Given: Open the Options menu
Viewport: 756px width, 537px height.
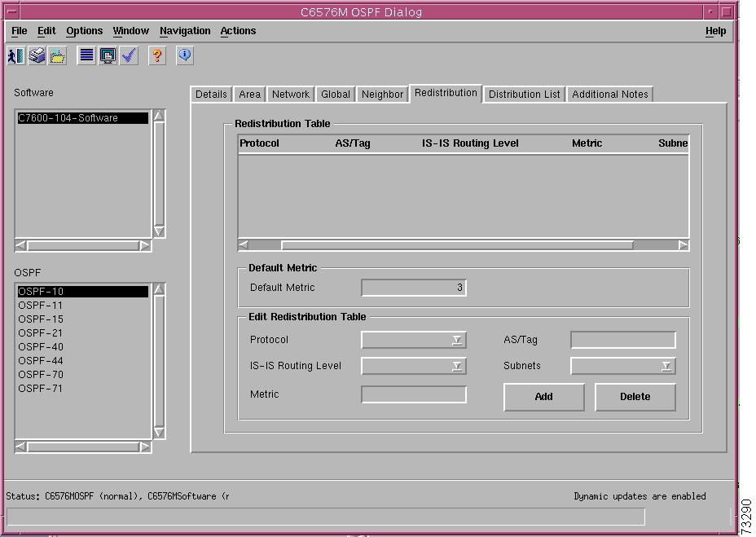Looking at the screenshot, I should [x=85, y=31].
